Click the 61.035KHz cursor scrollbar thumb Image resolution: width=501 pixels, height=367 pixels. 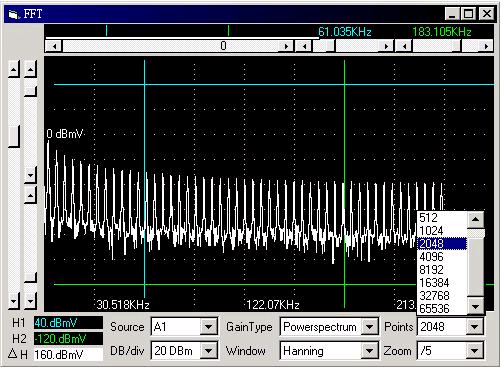tap(330, 46)
